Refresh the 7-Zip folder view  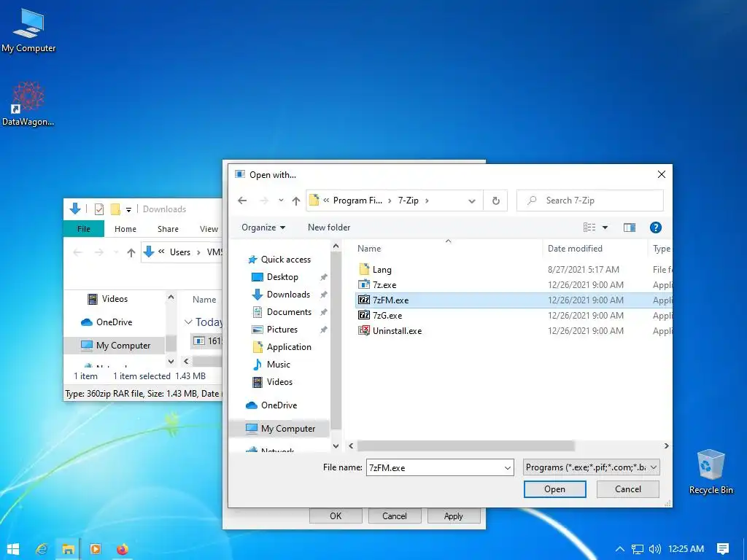(x=495, y=201)
